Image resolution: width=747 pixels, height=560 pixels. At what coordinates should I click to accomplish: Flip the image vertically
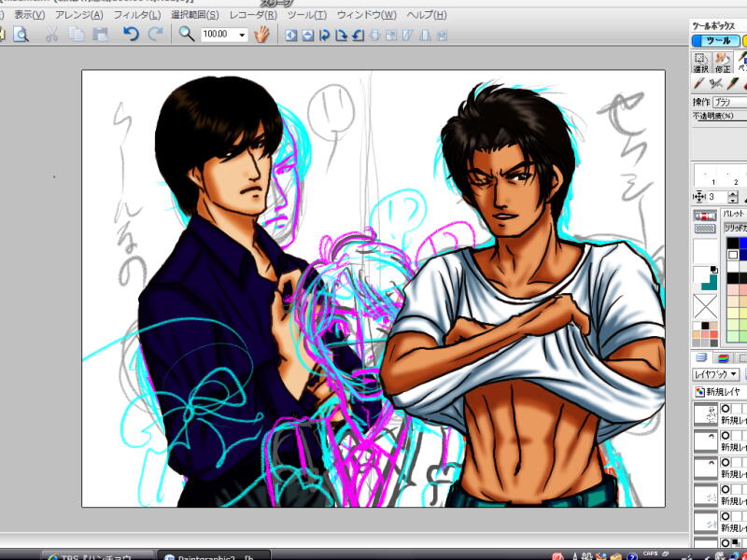[308, 35]
